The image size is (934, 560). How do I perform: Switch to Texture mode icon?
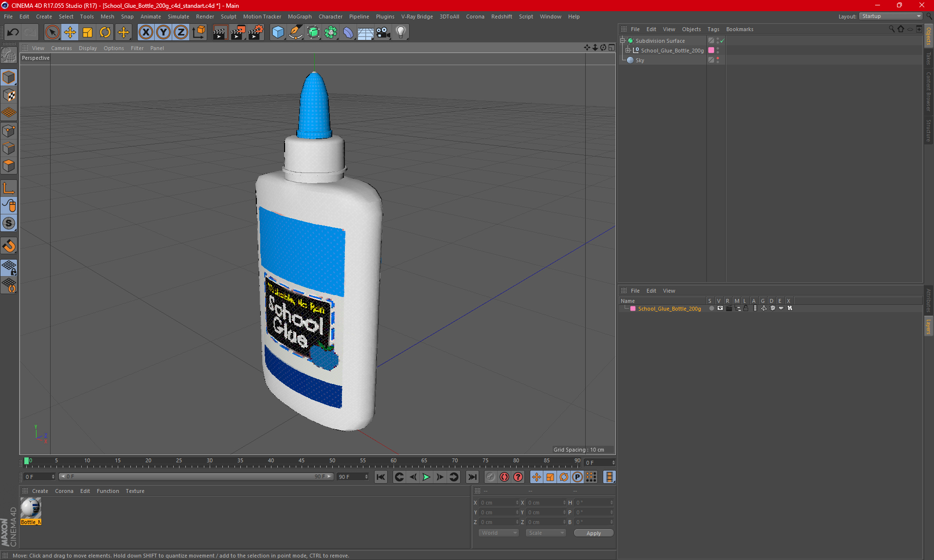(9, 95)
